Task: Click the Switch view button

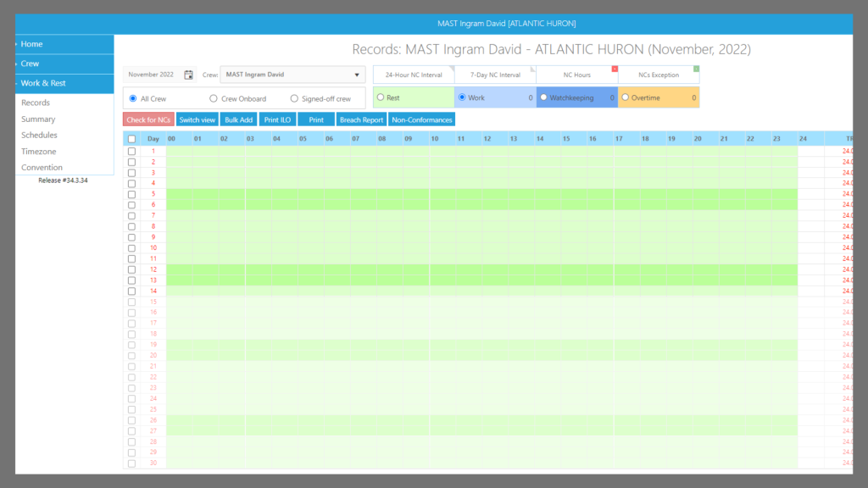Action: tap(197, 119)
